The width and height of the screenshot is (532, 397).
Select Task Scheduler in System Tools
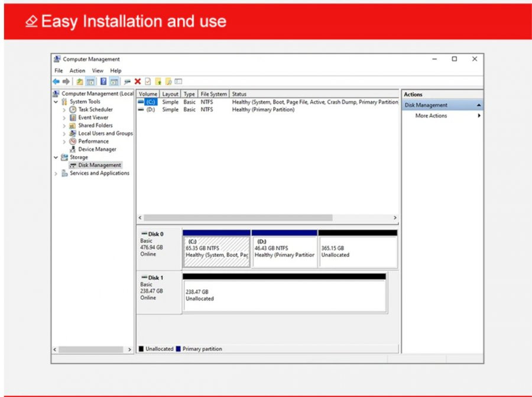click(95, 109)
